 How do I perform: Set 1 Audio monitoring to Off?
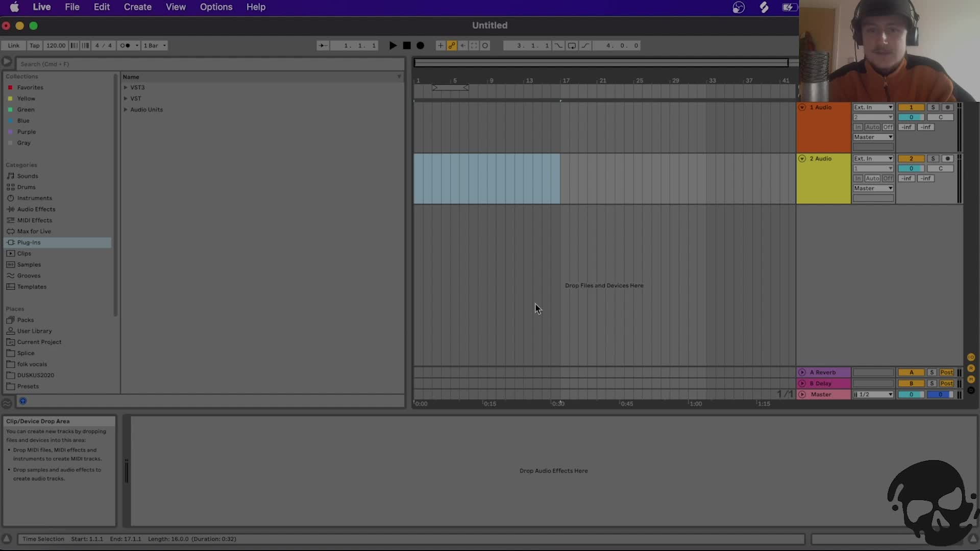tap(888, 127)
